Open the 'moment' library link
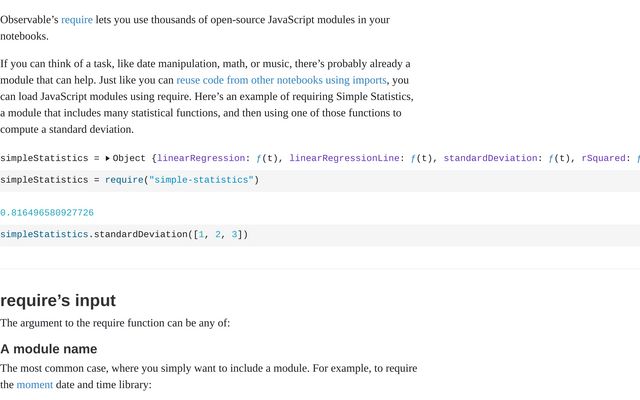Screen dimensions: 640x400 click(34, 384)
